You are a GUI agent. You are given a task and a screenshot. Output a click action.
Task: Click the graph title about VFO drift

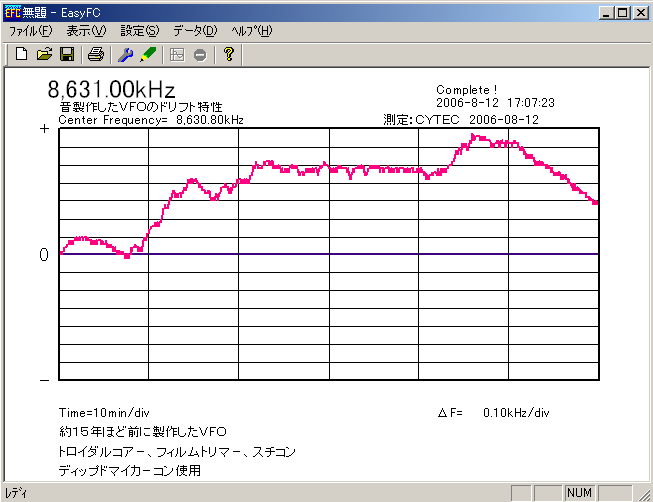click(141, 107)
